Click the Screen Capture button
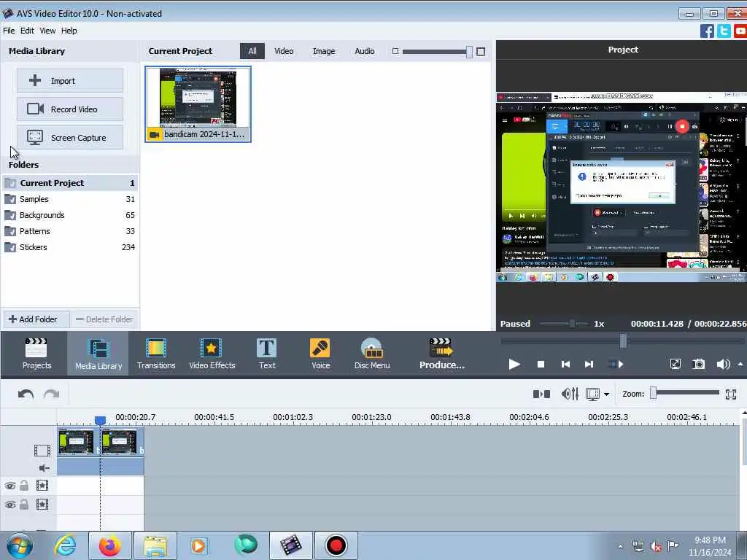The height and width of the screenshot is (560, 747). coord(70,138)
